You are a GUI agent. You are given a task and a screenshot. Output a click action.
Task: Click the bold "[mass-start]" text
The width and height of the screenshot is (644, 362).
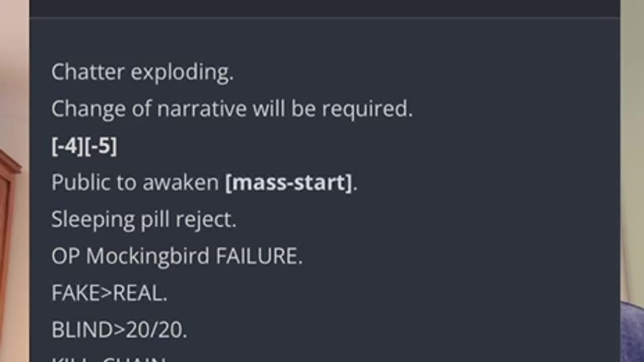coord(289,183)
